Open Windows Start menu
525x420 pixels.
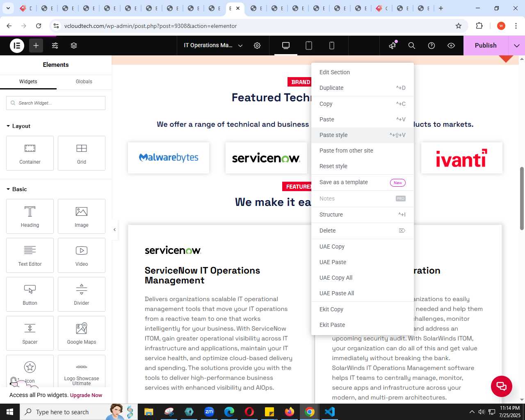pos(10,412)
